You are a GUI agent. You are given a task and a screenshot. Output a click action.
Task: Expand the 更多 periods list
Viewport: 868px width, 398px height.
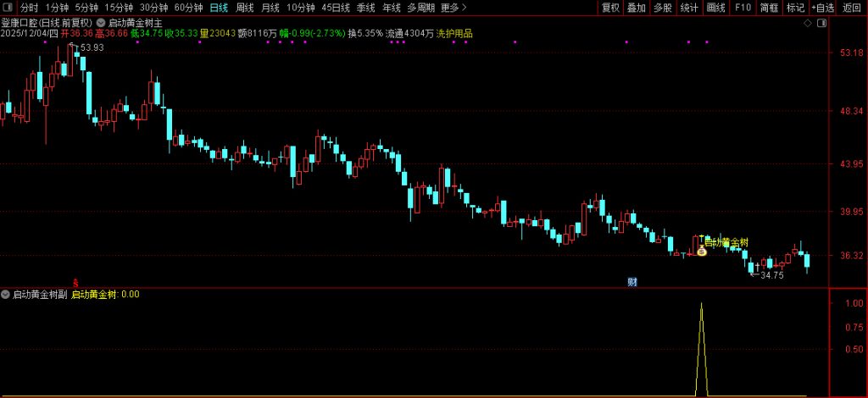coord(453,8)
